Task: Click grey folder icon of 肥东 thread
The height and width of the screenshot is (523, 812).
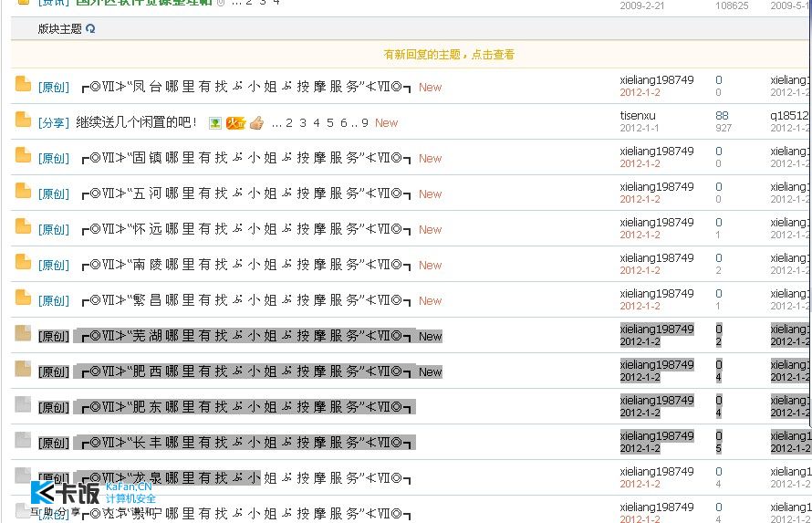Action: [23, 404]
